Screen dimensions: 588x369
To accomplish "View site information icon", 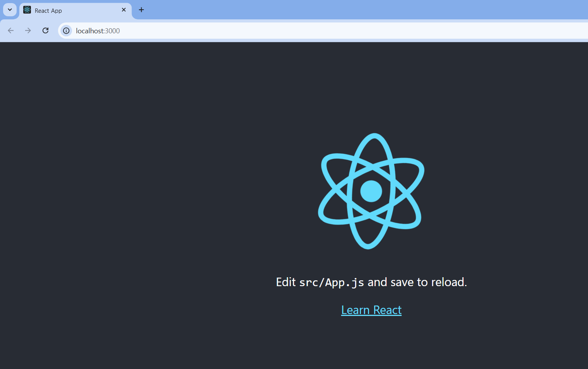I will point(67,31).
